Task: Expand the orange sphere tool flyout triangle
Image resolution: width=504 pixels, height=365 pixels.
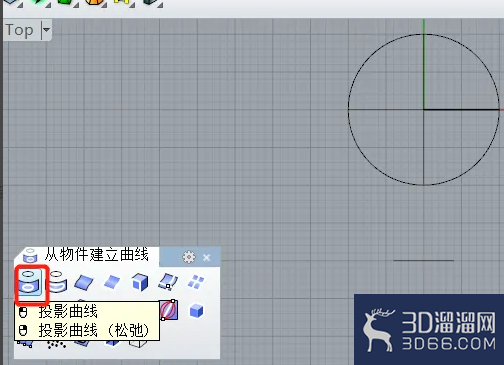Action: tap(104, 5)
